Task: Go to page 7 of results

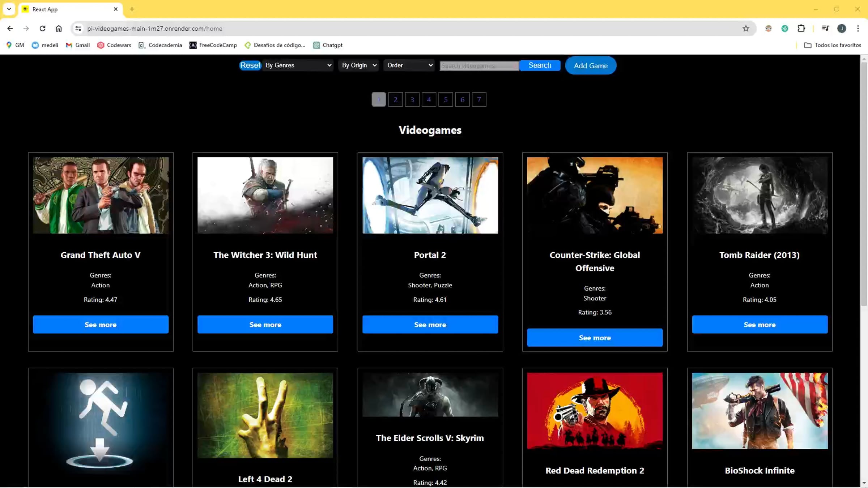Action: click(479, 100)
